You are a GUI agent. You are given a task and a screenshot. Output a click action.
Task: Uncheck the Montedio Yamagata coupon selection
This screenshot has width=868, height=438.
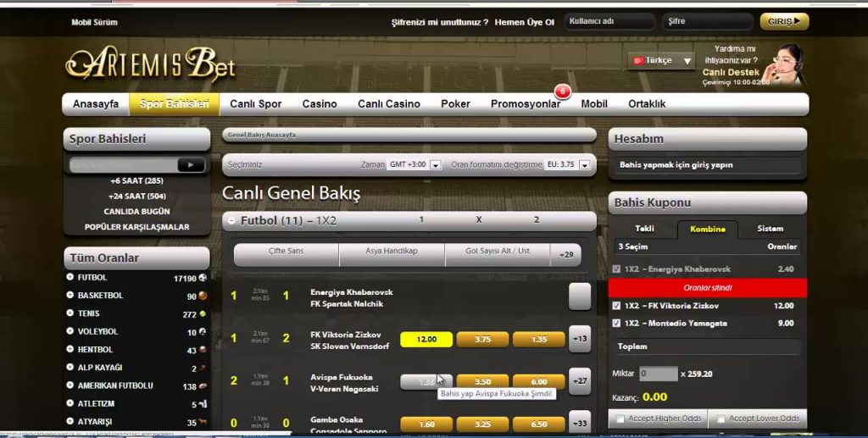(x=616, y=323)
